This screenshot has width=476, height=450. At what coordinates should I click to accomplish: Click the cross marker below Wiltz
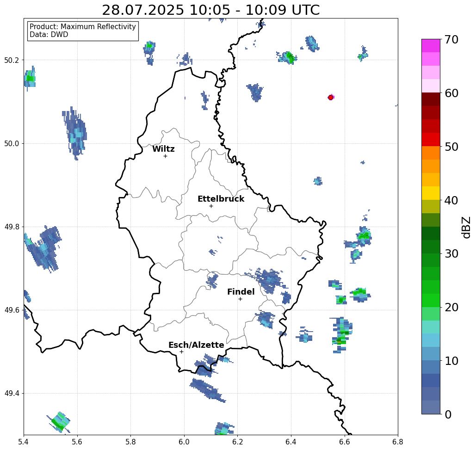pos(165,156)
